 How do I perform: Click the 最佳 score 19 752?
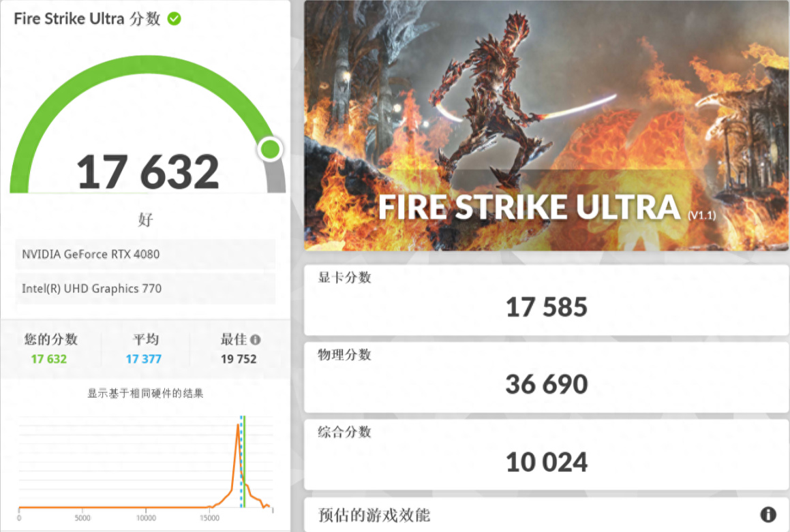239,359
